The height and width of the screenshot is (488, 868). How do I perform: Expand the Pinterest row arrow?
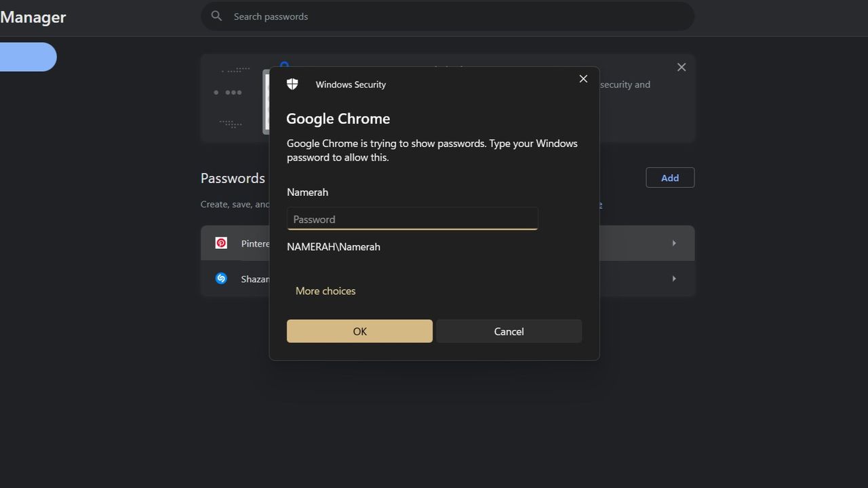(x=674, y=243)
